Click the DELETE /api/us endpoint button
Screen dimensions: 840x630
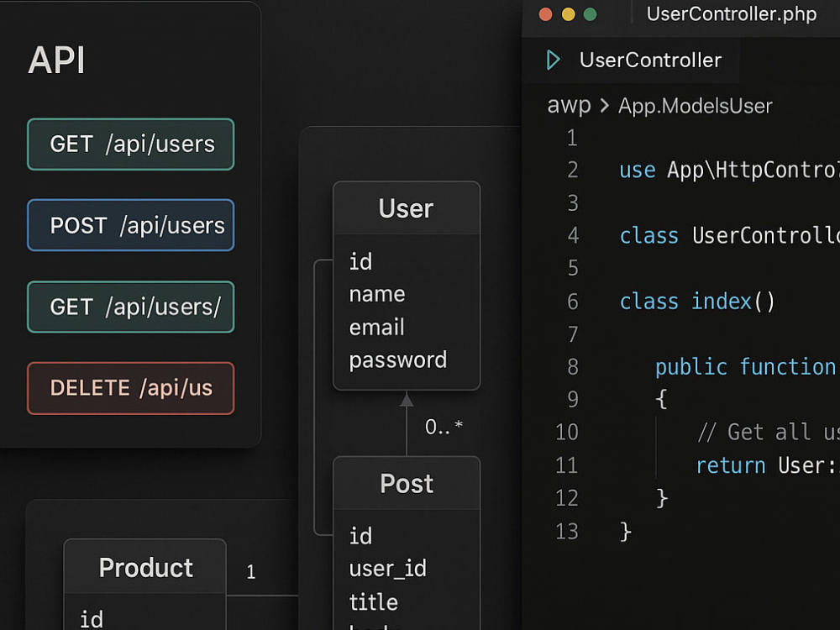pyautogui.click(x=131, y=388)
